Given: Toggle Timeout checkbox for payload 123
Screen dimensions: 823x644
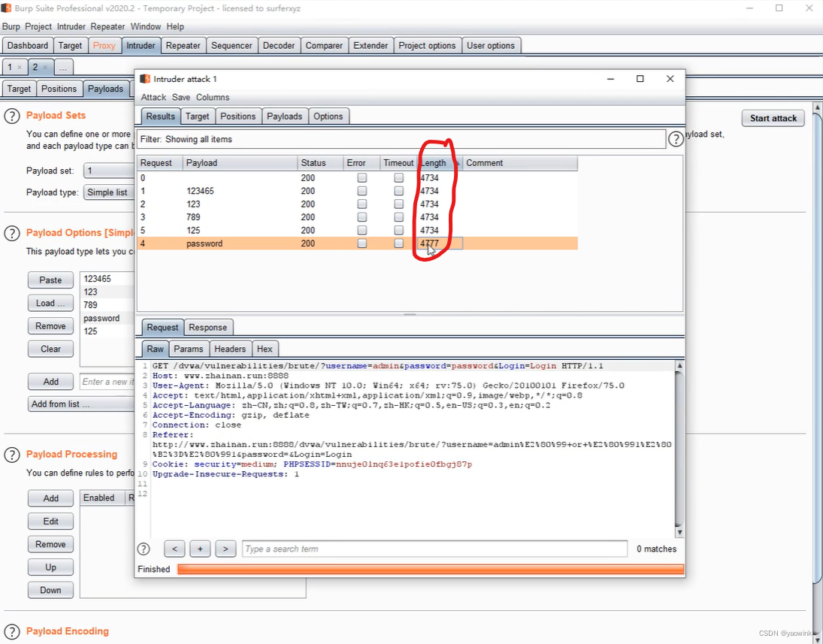Looking at the screenshot, I should point(399,204).
